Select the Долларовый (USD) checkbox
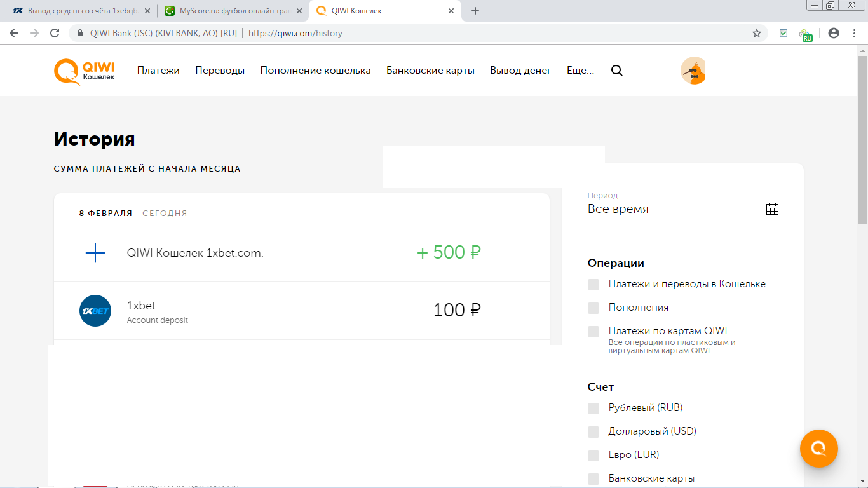The height and width of the screenshot is (488, 868). 593,431
